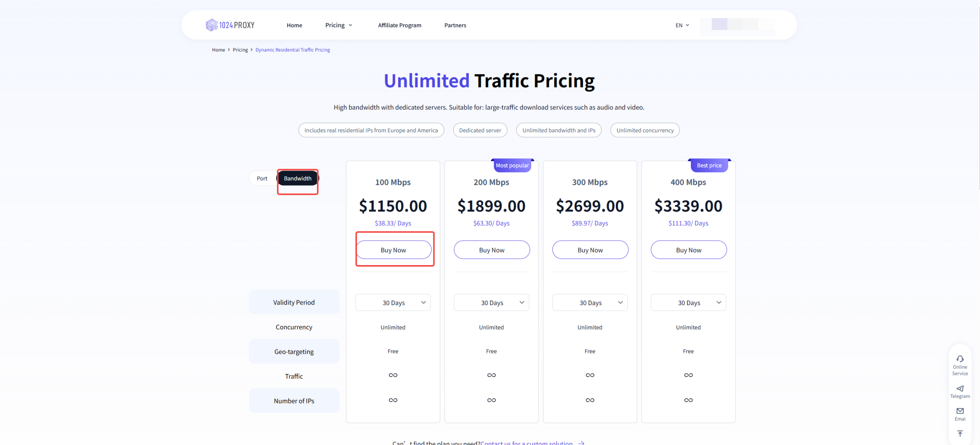Viewport: 980px width, 445px height.
Task: Select the Bandwidth pricing toggle
Action: click(x=297, y=178)
